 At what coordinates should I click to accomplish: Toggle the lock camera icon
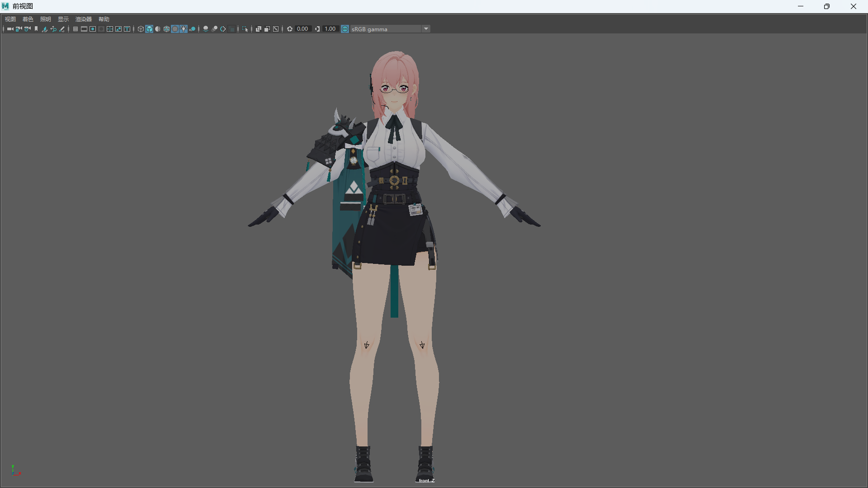click(19, 29)
